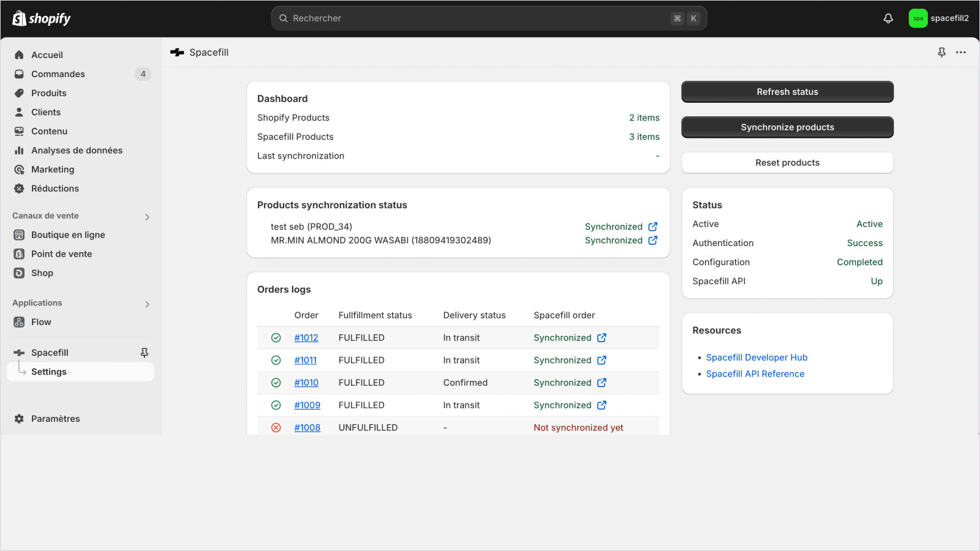Unpin Spacefill in the sidebar
Screen dimensions: 980x551
pyautogui.click(x=144, y=352)
